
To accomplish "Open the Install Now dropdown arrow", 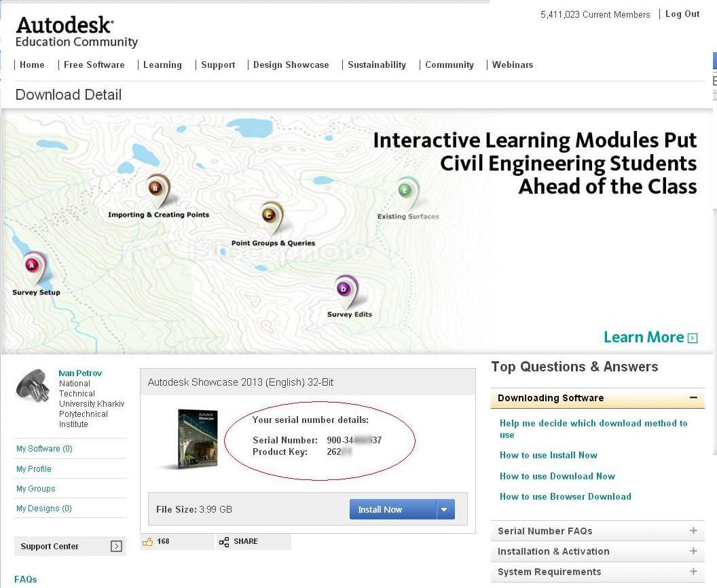I will (445, 509).
